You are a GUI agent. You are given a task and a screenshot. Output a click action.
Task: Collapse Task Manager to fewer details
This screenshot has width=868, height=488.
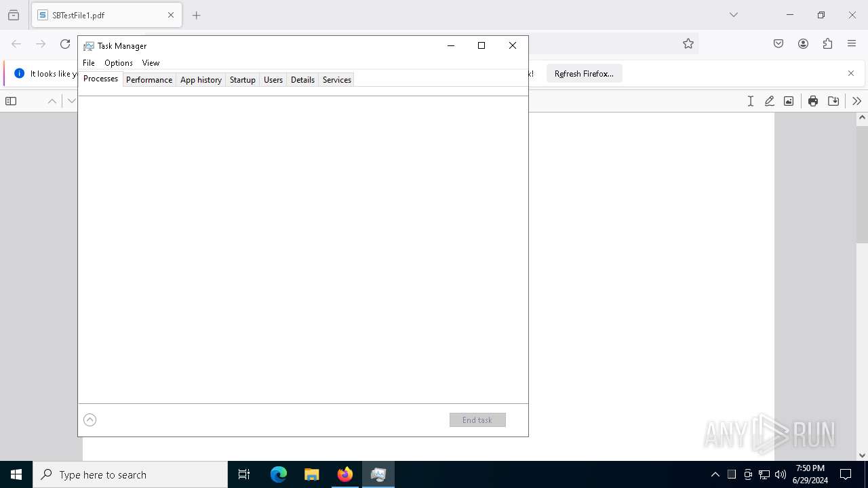[90, 420]
